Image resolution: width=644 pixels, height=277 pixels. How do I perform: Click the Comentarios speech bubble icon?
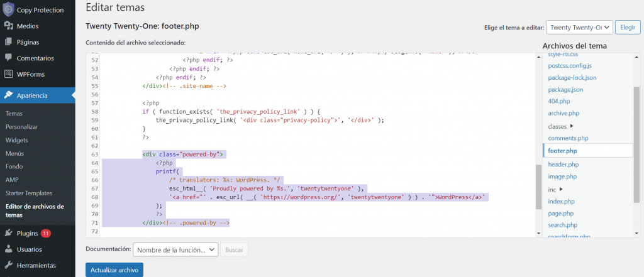point(9,58)
